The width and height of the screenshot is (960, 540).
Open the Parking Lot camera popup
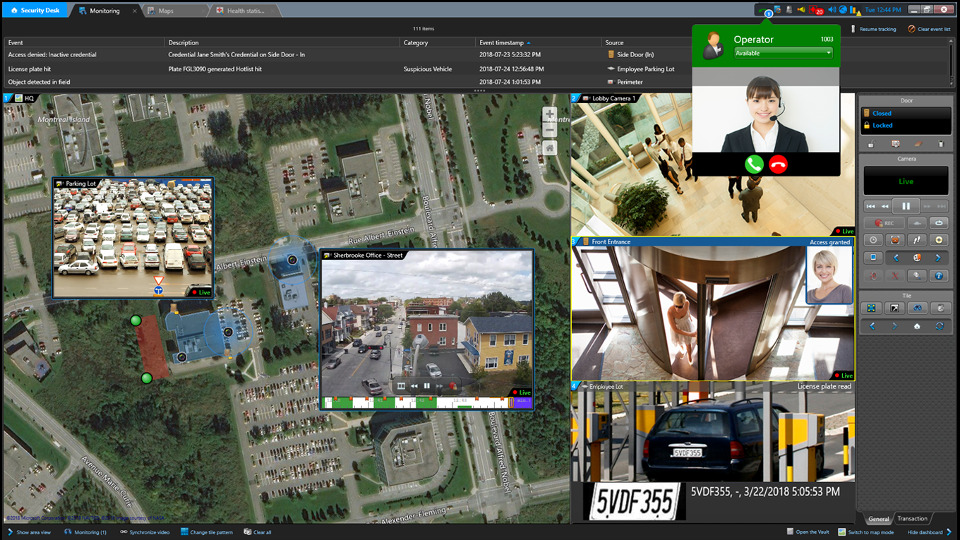(133, 238)
